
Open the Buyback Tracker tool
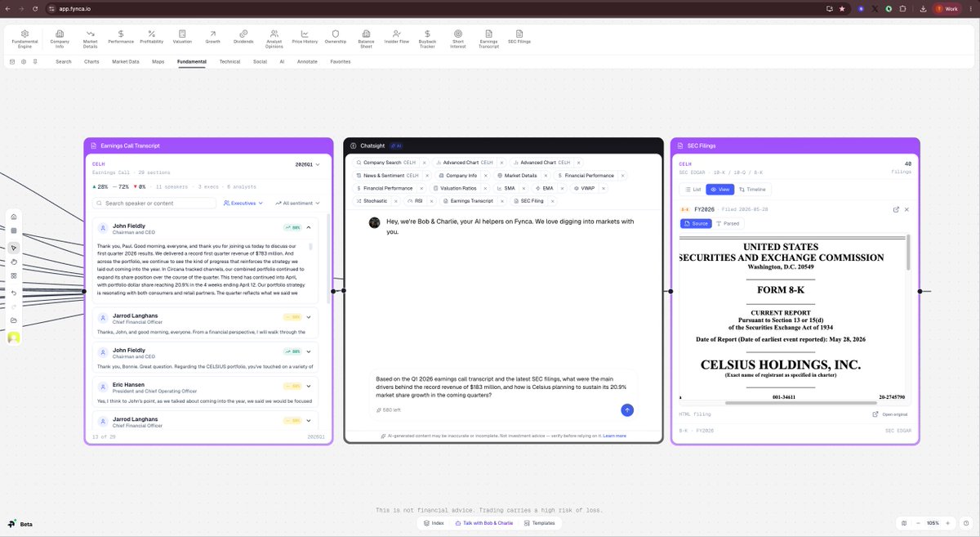click(x=427, y=38)
